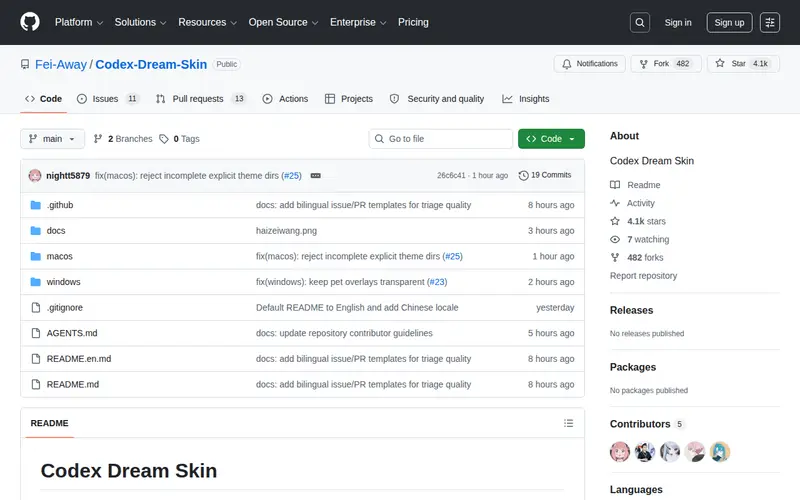
Task: Open the Solutions dropdown menu
Action: (140, 22)
